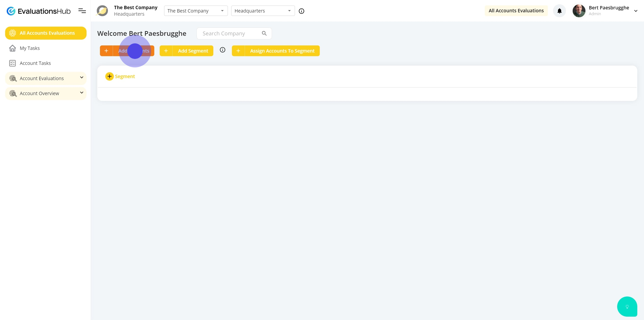
Task: Click the info icon beside Headquarters dropdown
Action: [x=301, y=11]
